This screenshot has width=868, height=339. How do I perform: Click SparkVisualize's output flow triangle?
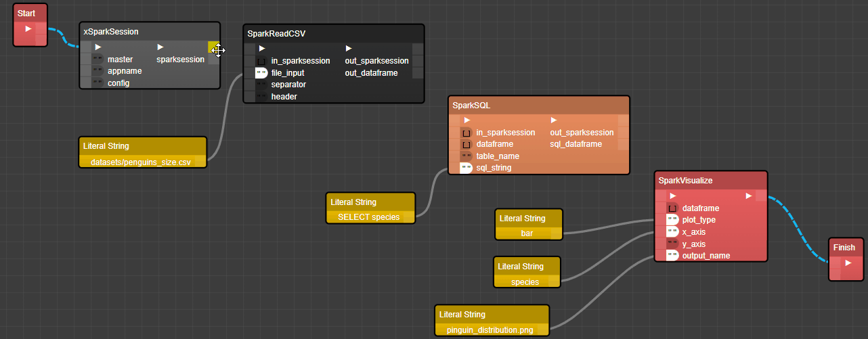748,196
